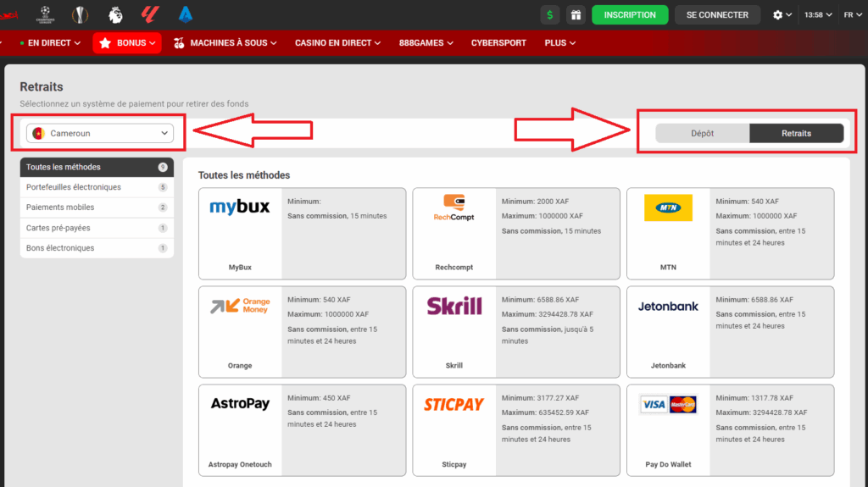This screenshot has height=487, width=868.
Task: Click the count badge 2 for mobile payments
Action: pos(163,208)
